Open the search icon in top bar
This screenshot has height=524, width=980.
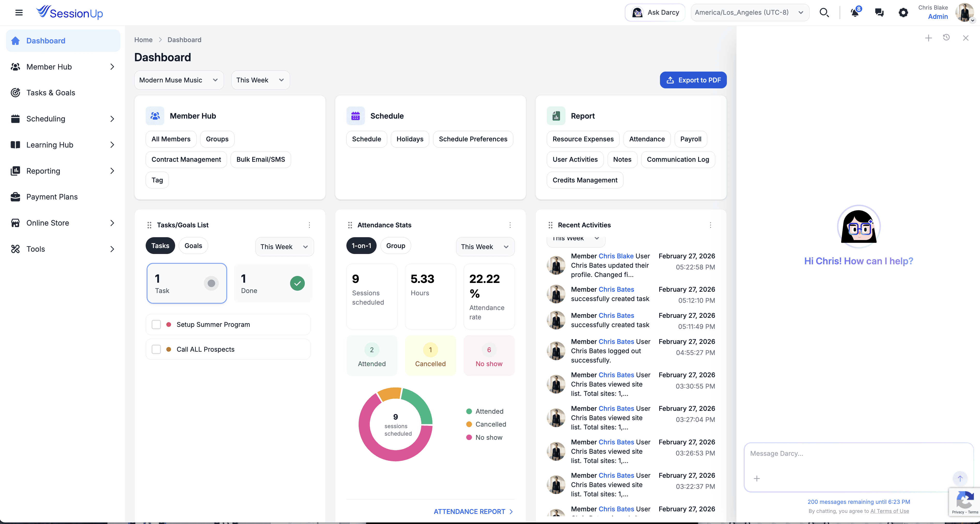pyautogui.click(x=825, y=12)
